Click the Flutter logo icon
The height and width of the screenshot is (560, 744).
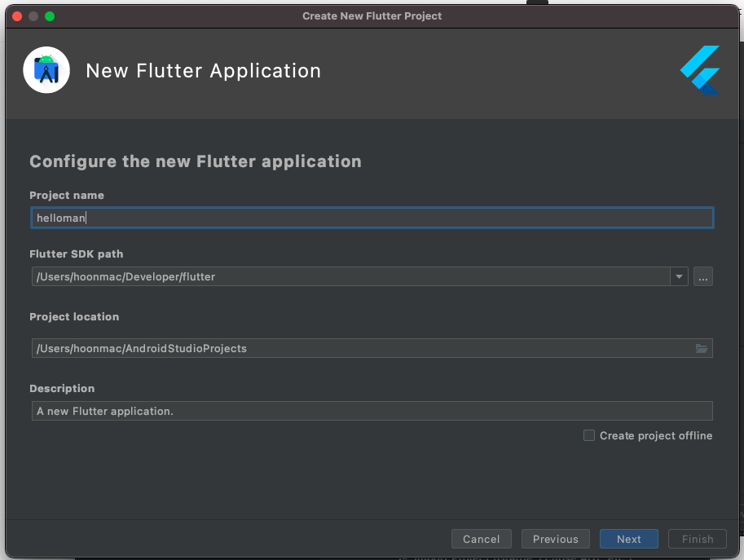(700, 70)
